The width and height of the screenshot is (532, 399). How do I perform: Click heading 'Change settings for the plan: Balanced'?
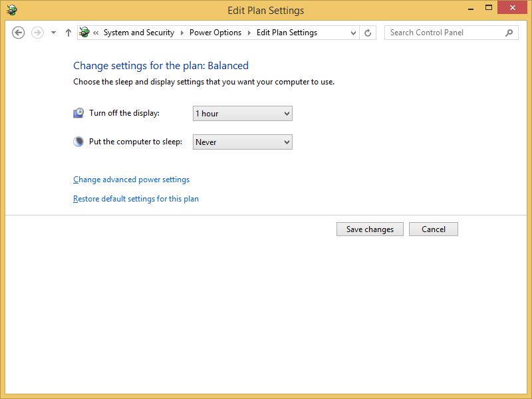[161, 65]
